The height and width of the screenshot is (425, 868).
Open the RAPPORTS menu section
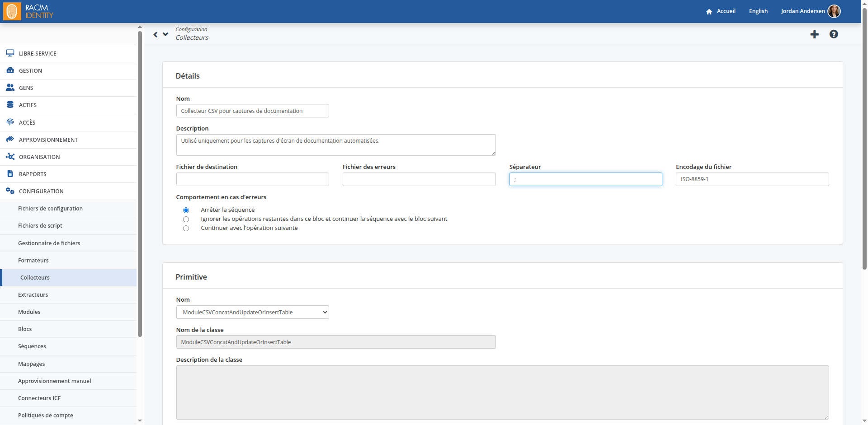pos(68,174)
